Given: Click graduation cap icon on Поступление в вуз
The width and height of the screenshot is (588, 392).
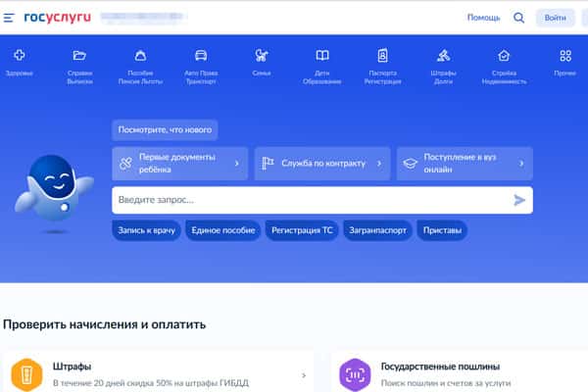Looking at the screenshot, I should pyautogui.click(x=410, y=164).
